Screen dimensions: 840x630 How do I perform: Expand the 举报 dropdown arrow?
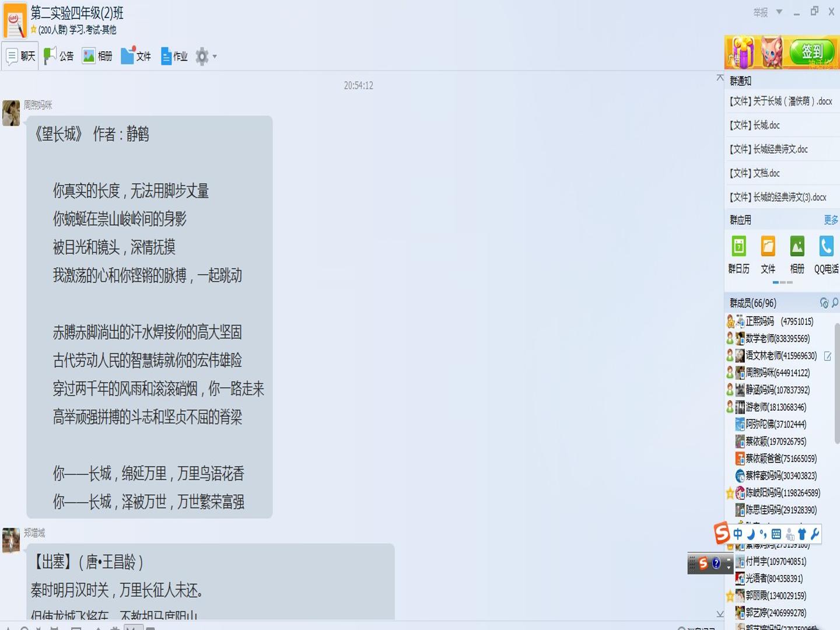click(x=779, y=12)
